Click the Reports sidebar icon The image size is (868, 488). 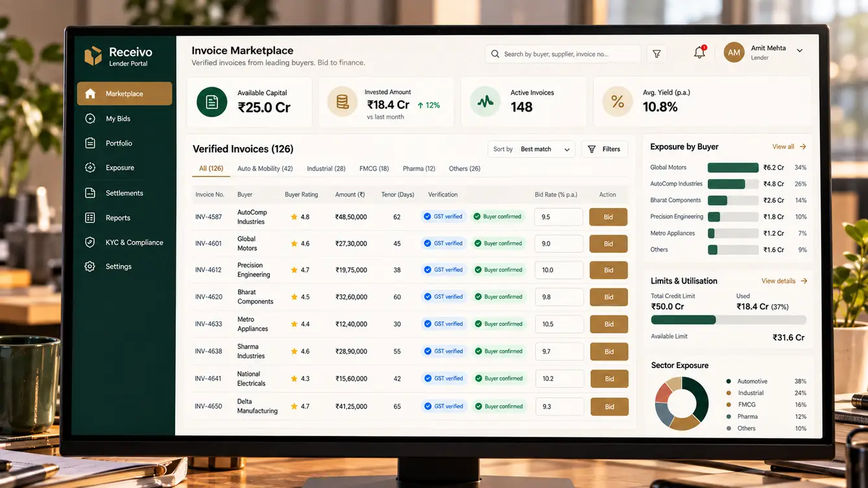pyautogui.click(x=91, y=218)
